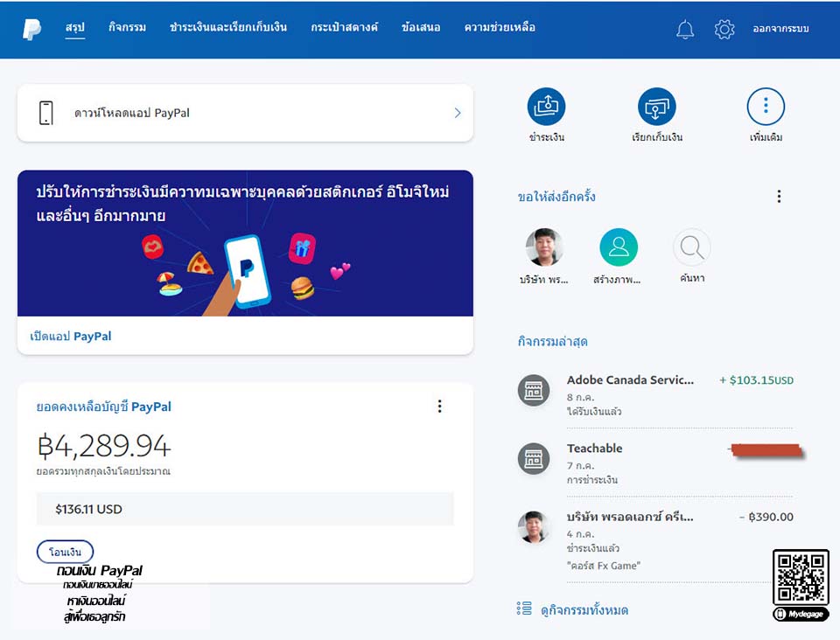The image size is (840, 640).
Task: Click the ดาวน์โหลดแอป PayPal text
Action: (132, 113)
